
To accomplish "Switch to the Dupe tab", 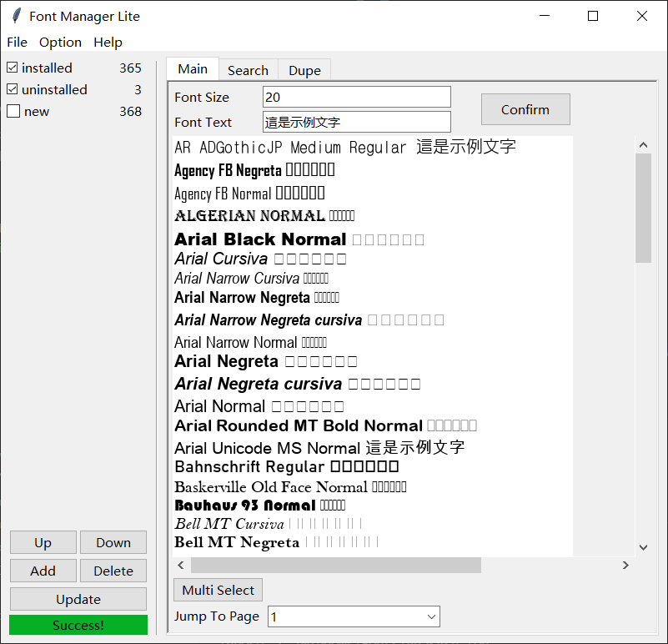I will [x=304, y=70].
